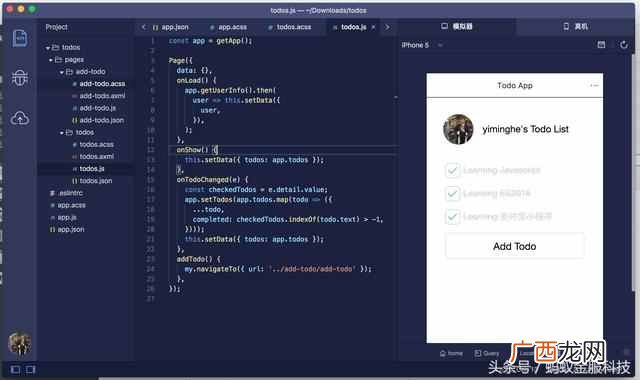Open todos.axml in file tree

click(96, 157)
